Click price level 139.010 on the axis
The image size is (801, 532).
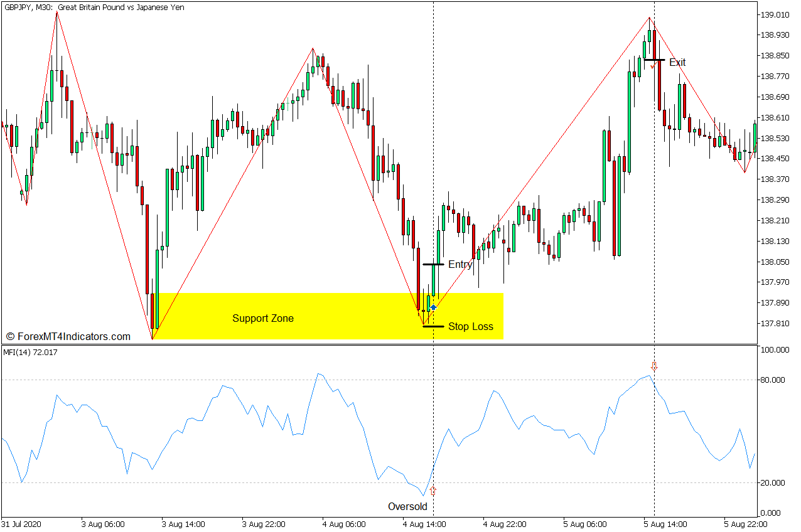pyautogui.click(x=775, y=14)
